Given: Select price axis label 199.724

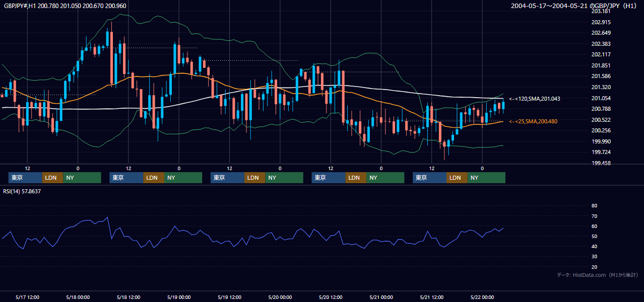Looking at the screenshot, I should 601,152.
